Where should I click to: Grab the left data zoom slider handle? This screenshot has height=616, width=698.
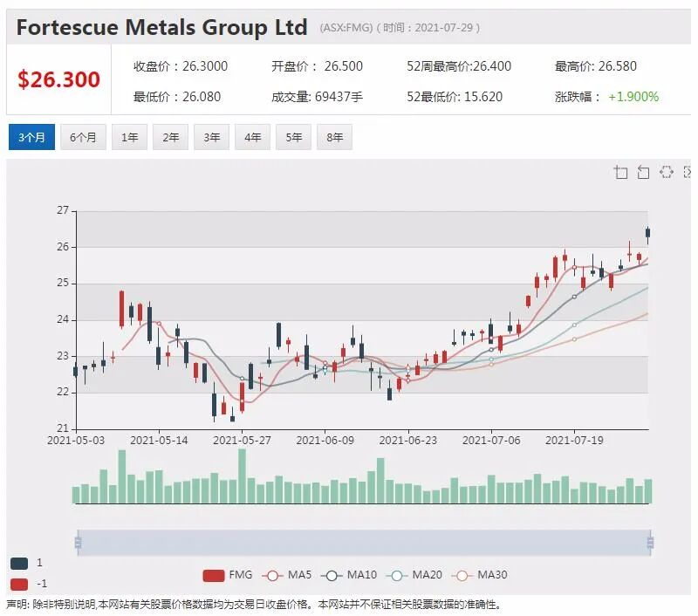[x=78, y=543]
